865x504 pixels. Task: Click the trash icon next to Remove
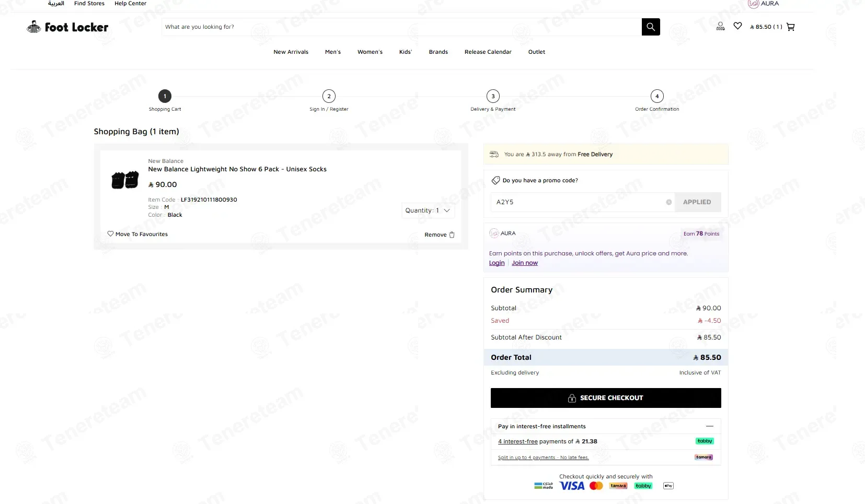point(452,235)
